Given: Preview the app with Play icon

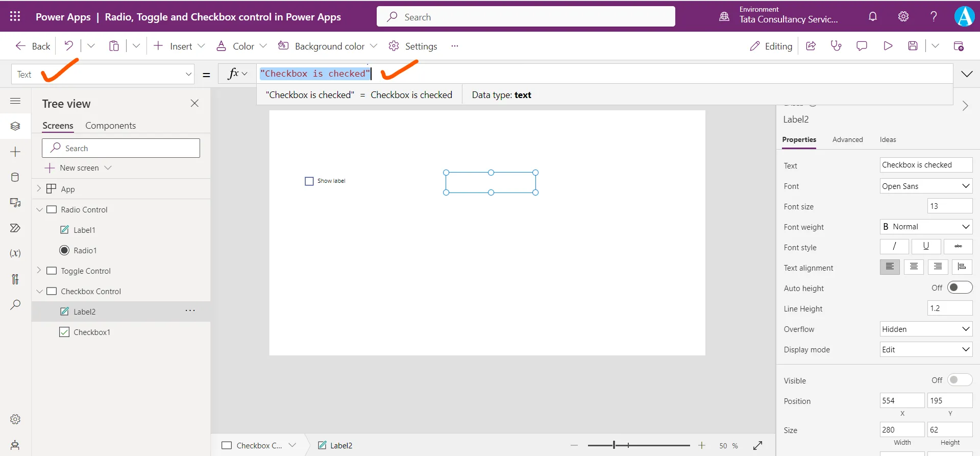Looking at the screenshot, I should pyautogui.click(x=888, y=46).
